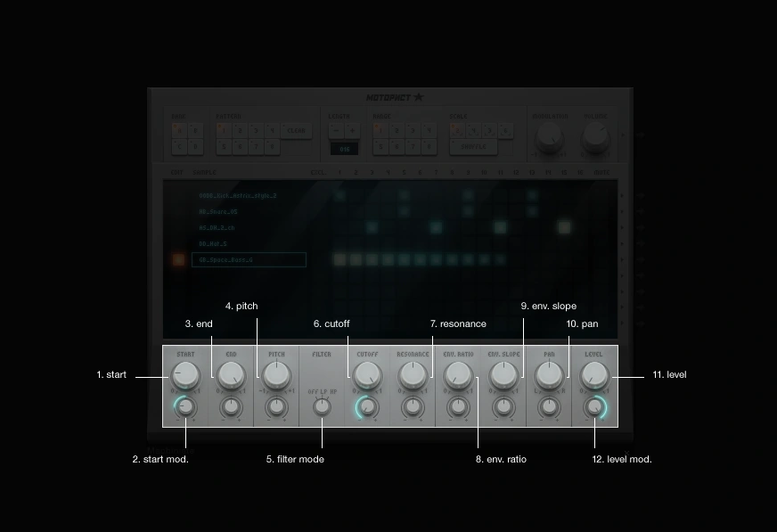Decrease pattern length with minus button
This screenshot has height=532, width=777.
tap(337, 131)
